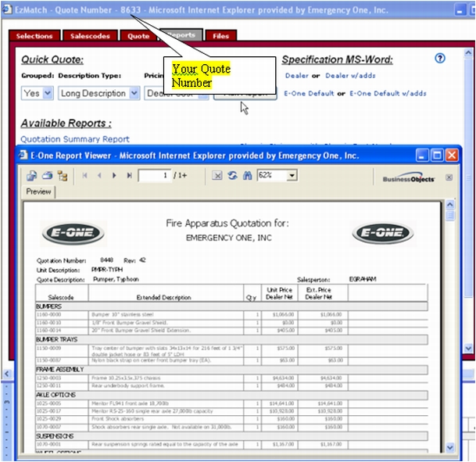This screenshot has width=476, height=462.
Task: Toggle the group tree icon in Report Viewer
Action: [x=63, y=175]
